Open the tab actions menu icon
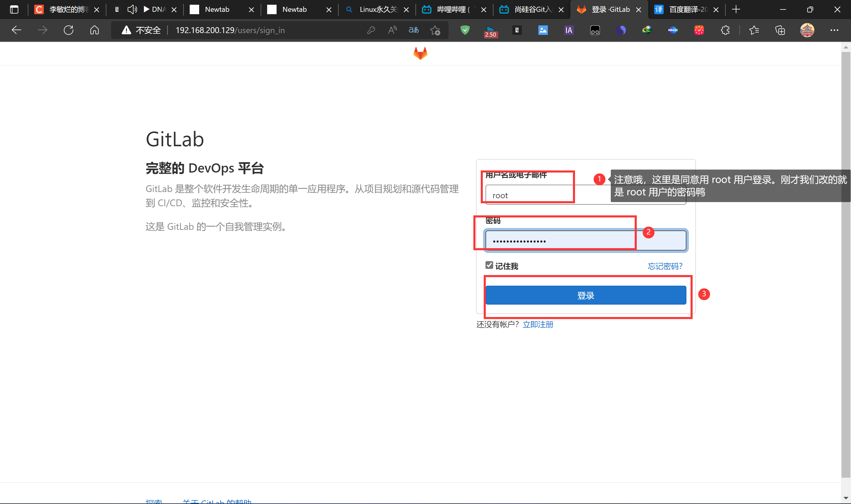The image size is (851, 504). pyautogui.click(x=14, y=9)
